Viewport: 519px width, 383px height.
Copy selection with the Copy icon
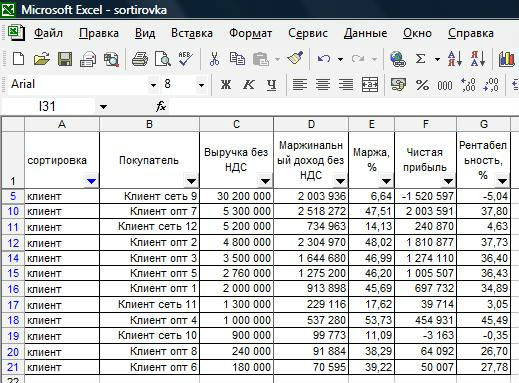point(237,59)
